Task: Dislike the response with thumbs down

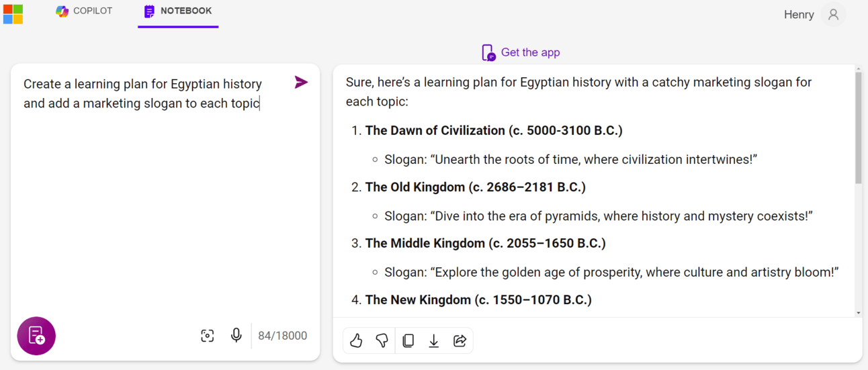Action: tap(382, 341)
